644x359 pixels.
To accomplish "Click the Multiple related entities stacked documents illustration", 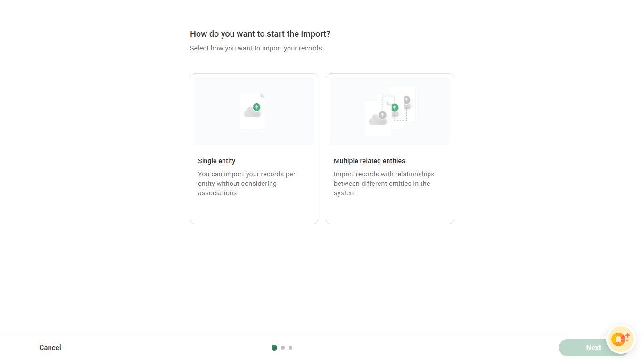I will pyautogui.click(x=390, y=111).
